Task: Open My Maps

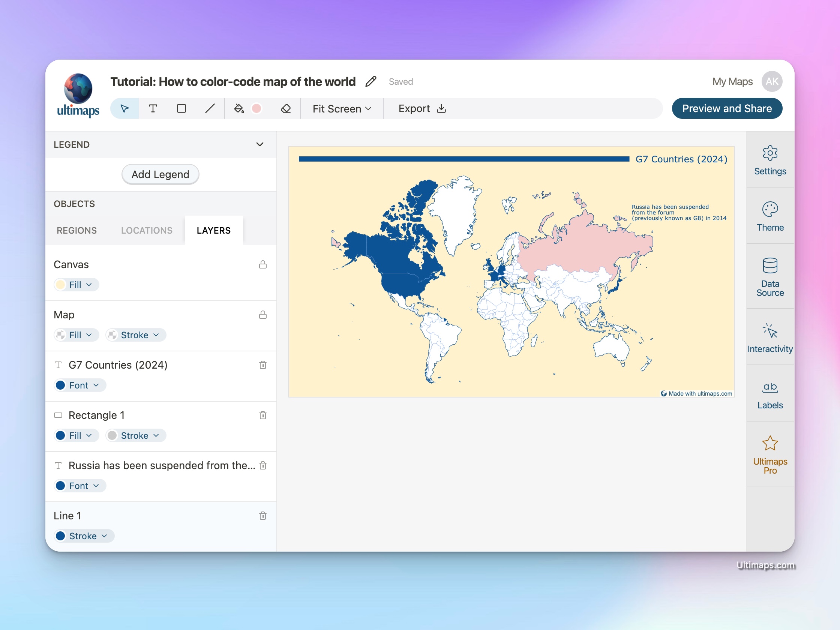Action: [732, 81]
